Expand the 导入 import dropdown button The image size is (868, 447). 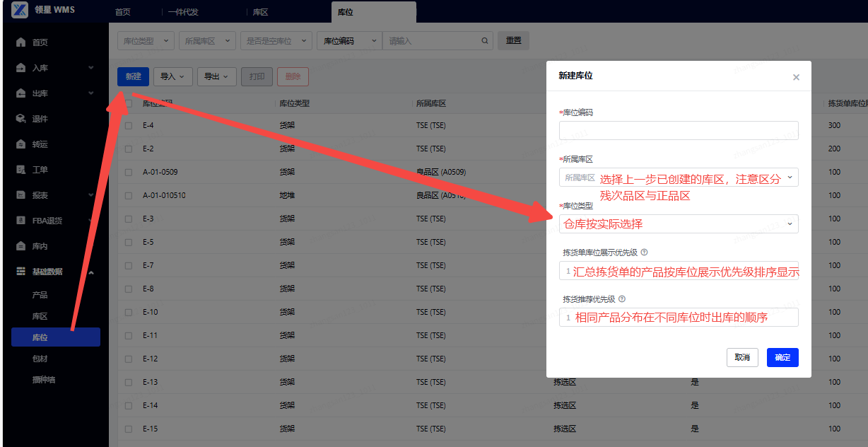(x=172, y=76)
